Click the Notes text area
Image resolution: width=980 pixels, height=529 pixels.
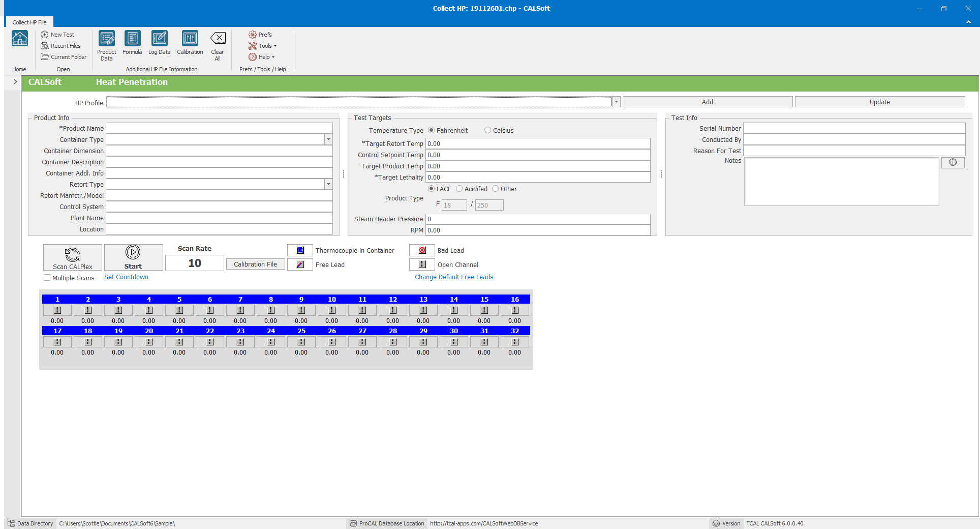click(842, 181)
